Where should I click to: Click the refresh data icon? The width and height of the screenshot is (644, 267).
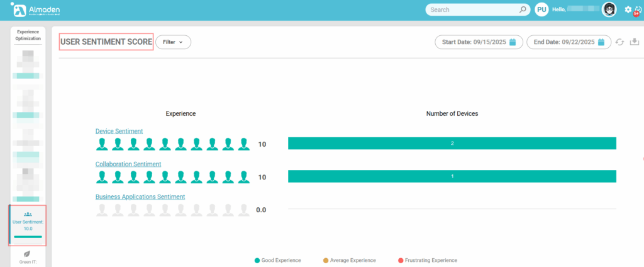point(619,42)
